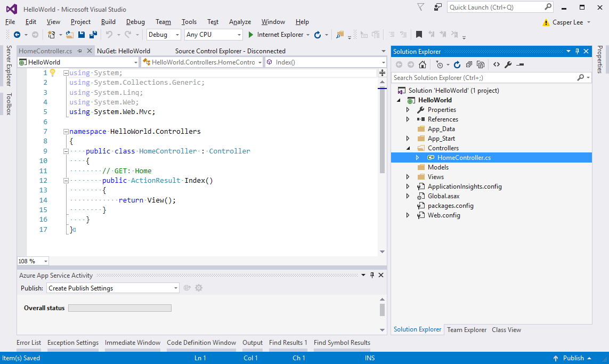The height and width of the screenshot is (364, 609).
Task: Open the Analyze menu
Action: pos(240,22)
